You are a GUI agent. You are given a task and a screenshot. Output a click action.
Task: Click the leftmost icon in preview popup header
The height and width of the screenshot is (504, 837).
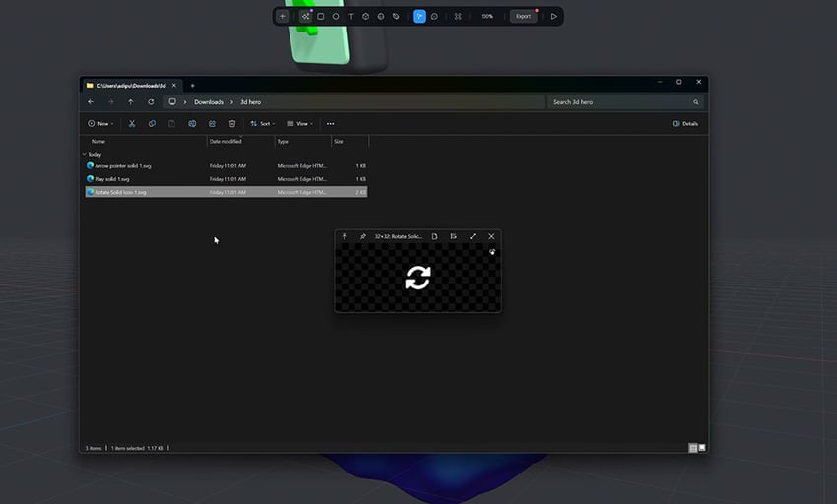[x=345, y=236]
